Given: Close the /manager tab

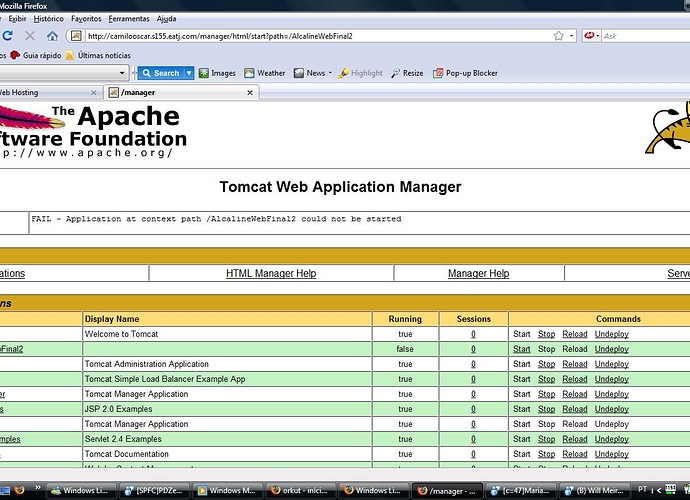Looking at the screenshot, I should tap(250, 93).
